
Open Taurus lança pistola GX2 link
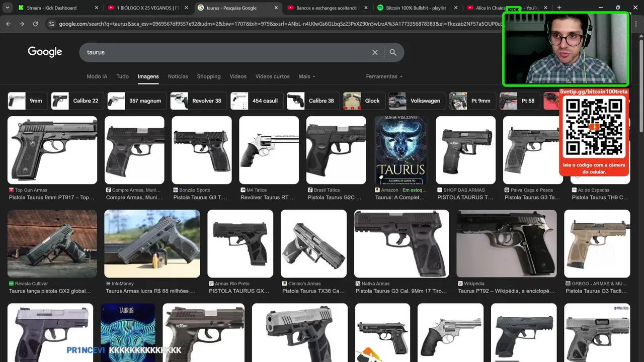[50, 291]
